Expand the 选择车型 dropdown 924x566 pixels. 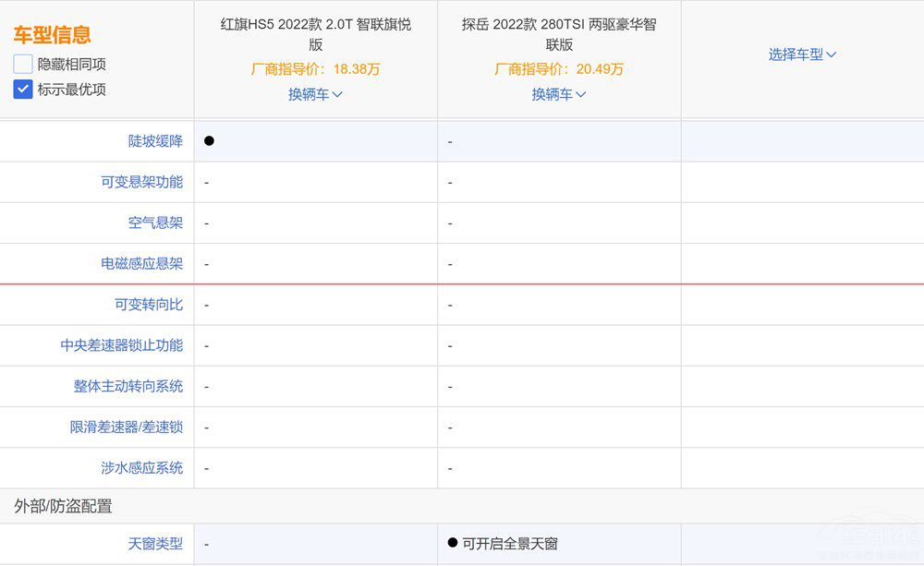click(802, 54)
